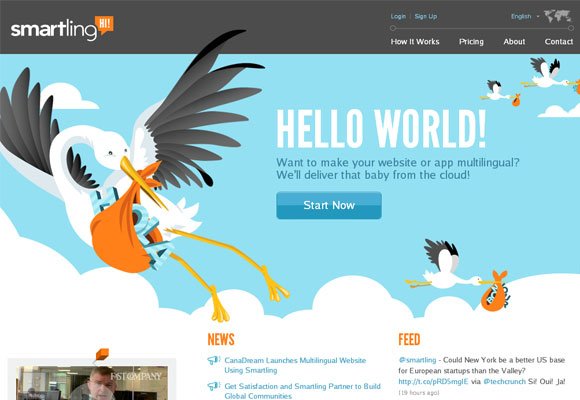Click the Sign Up link
The height and width of the screenshot is (400, 580).
(x=426, y=16)
